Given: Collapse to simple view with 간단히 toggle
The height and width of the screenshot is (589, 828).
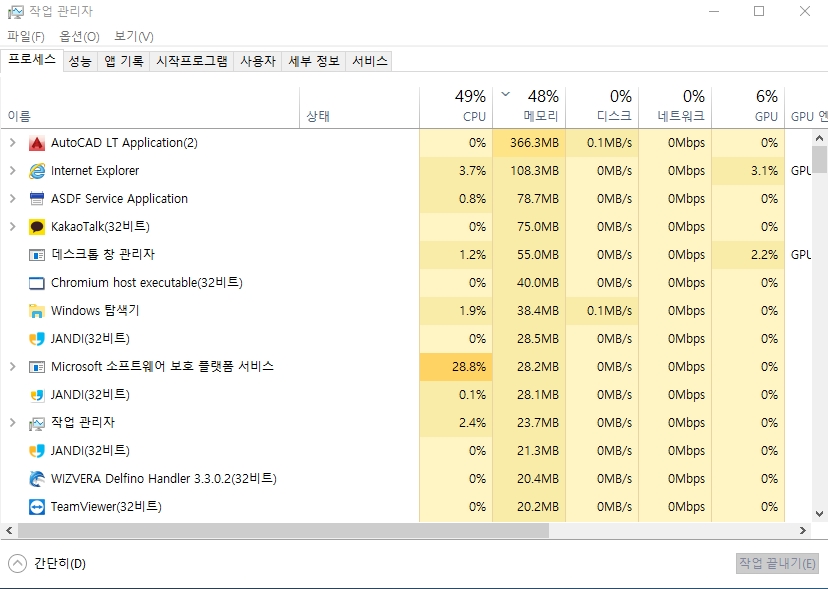Looking at the screenshot, I should [48, 563].
